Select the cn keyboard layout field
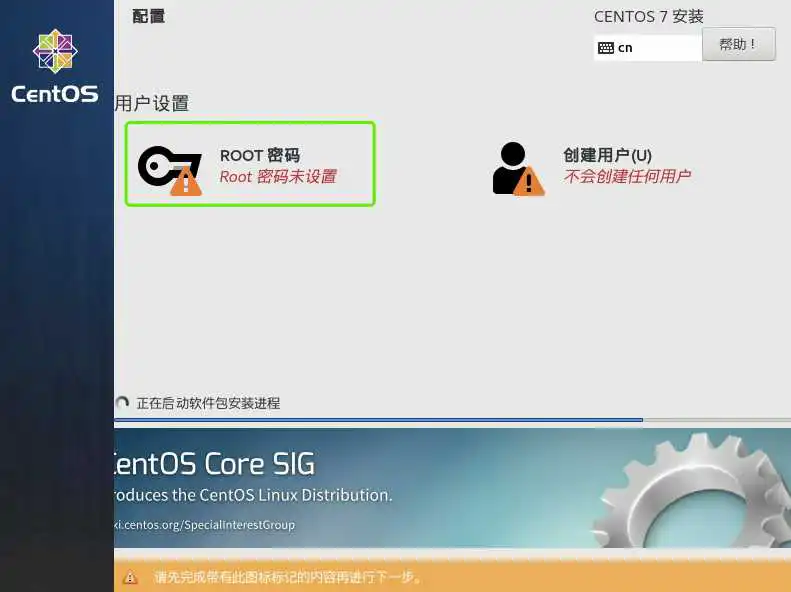Viewport: 791px width, 592px height. 648,48
